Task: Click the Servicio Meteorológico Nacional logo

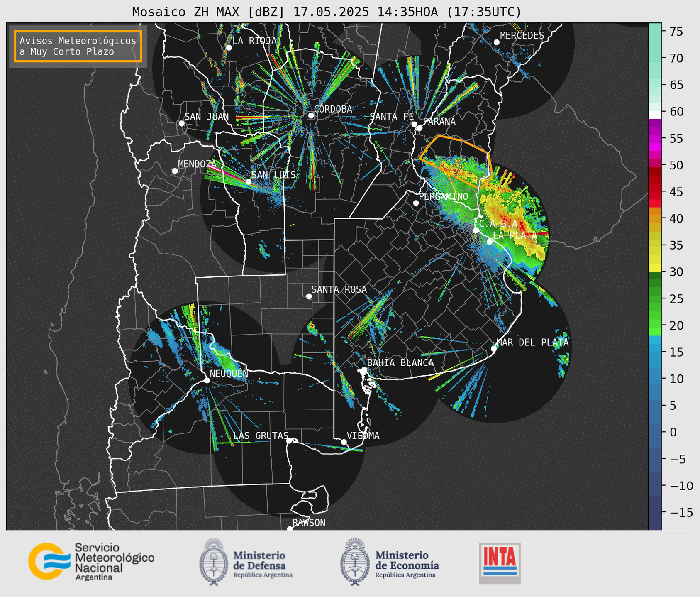Action: point(91,561)
